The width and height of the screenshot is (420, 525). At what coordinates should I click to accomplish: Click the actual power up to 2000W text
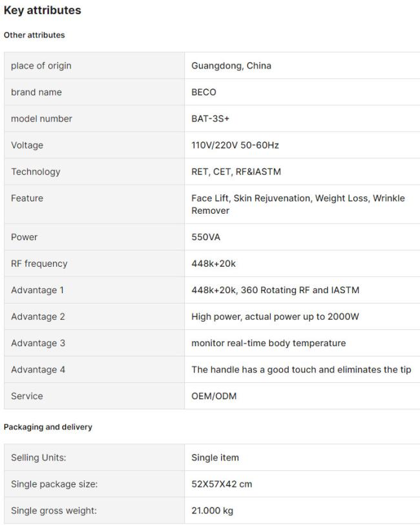(x=302, y=316)
